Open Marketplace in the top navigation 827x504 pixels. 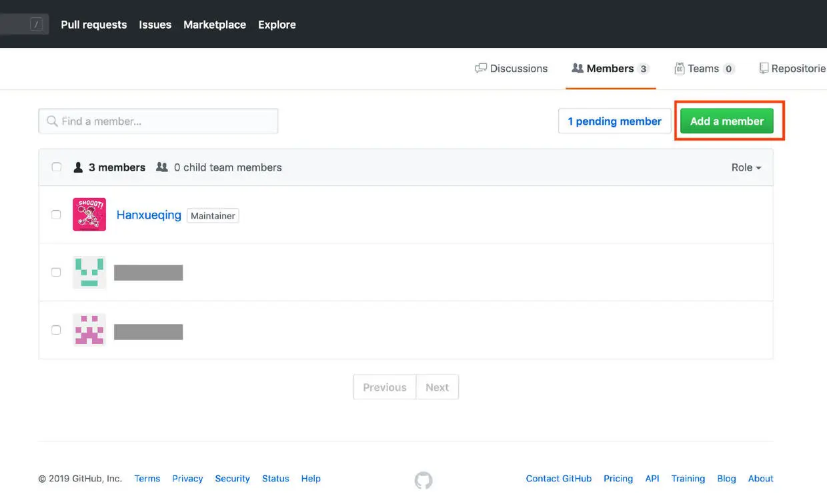215,25
